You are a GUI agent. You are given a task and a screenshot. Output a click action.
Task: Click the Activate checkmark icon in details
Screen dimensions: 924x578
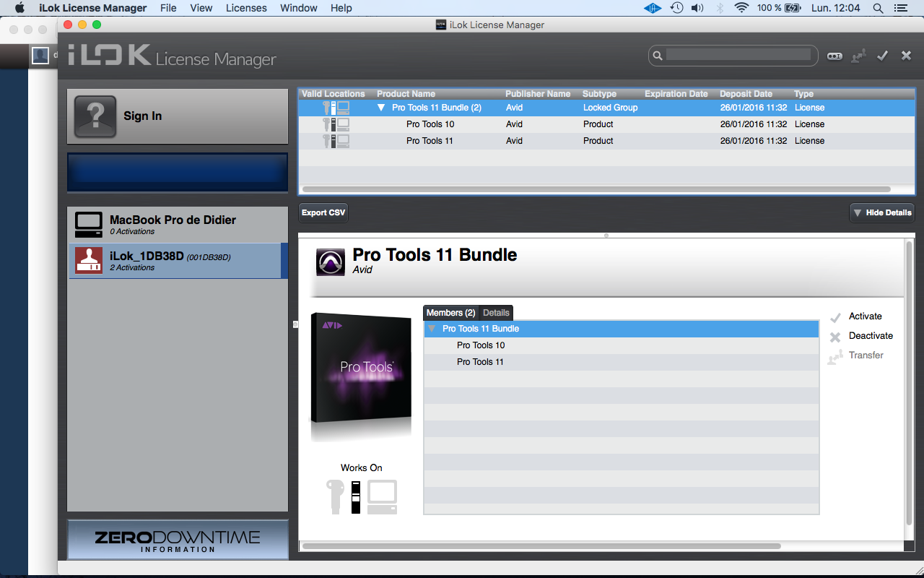point(835,317)
